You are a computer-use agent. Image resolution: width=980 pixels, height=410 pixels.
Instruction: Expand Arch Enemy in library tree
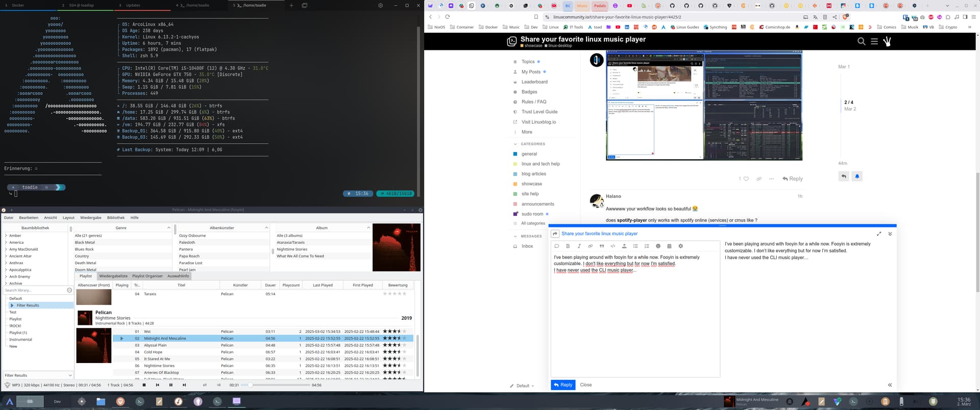point(6,276)
